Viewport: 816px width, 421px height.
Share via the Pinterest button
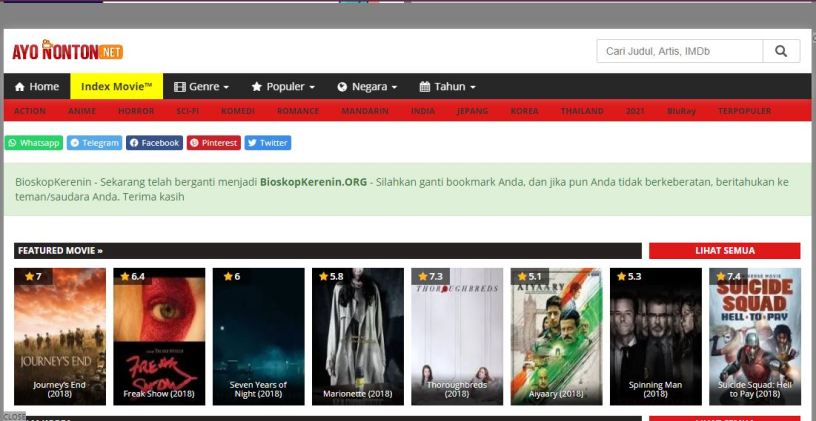click(x=214, y=143)
